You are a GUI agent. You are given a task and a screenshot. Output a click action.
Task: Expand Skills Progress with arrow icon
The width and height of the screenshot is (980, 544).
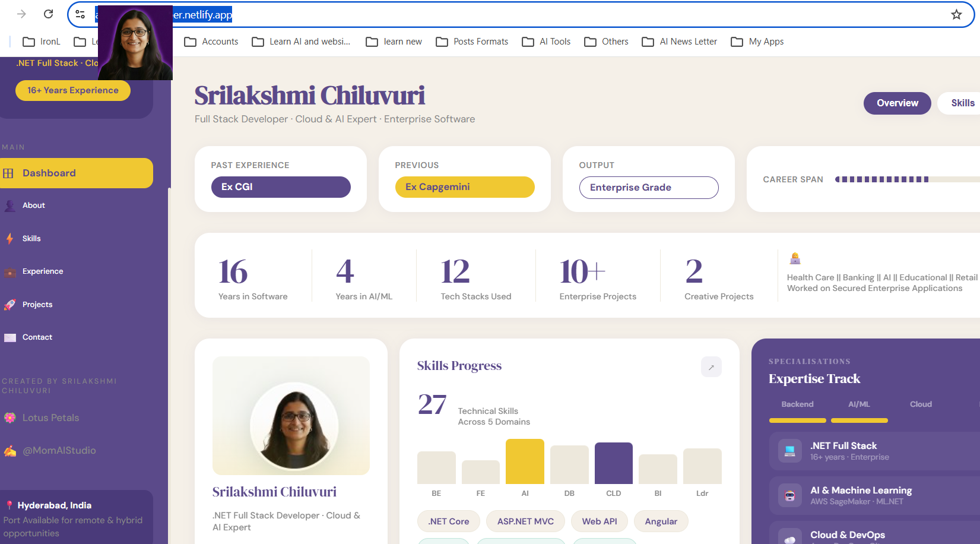click(711, 367)
